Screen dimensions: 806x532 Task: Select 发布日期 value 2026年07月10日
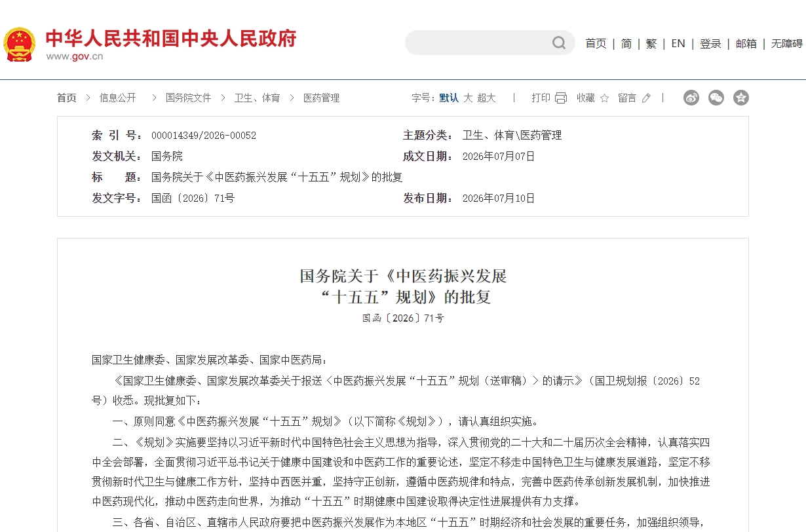coord(499,199)
